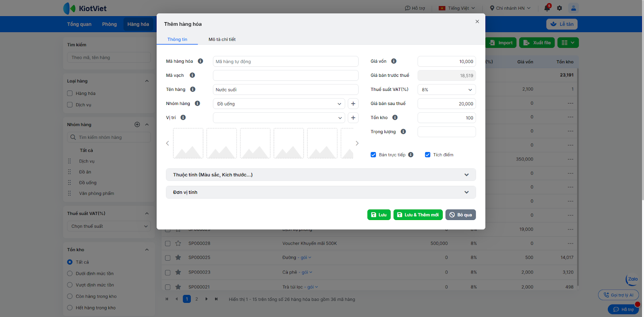Screen dimensions: 644x317
Task: Expand the Thuộc tính section
Action: pyautogui.click(x=321, y=175)
